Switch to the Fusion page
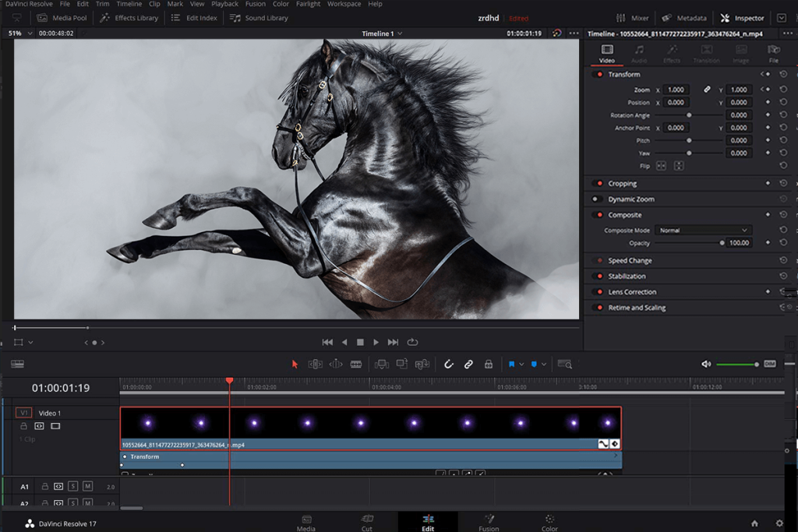This screenshot has height=532, width=798. (x=489, y=522)
